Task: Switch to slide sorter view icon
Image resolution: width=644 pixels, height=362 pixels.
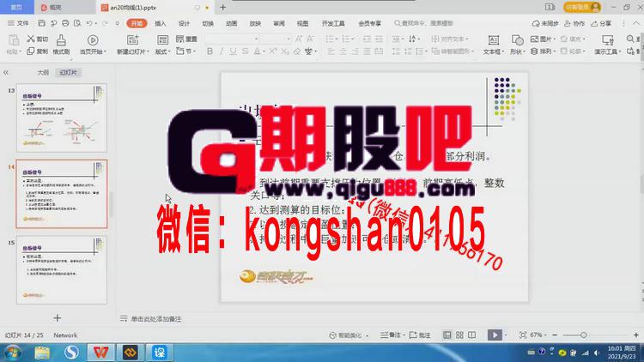Action: coord(459,335)
